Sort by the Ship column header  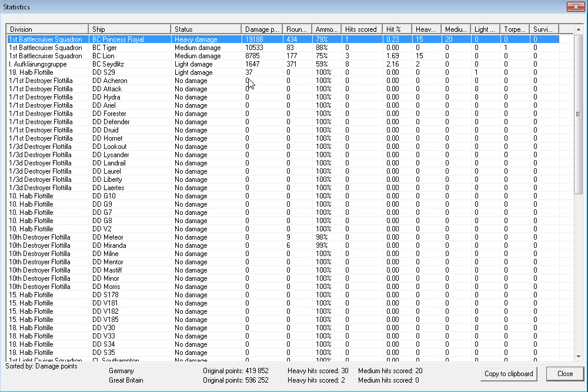click(130, 29)
